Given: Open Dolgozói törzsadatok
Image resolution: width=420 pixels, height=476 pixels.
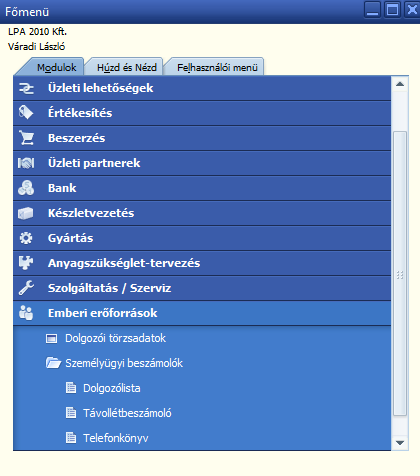Looking at the screenshot, I should [x=115, y=338].
